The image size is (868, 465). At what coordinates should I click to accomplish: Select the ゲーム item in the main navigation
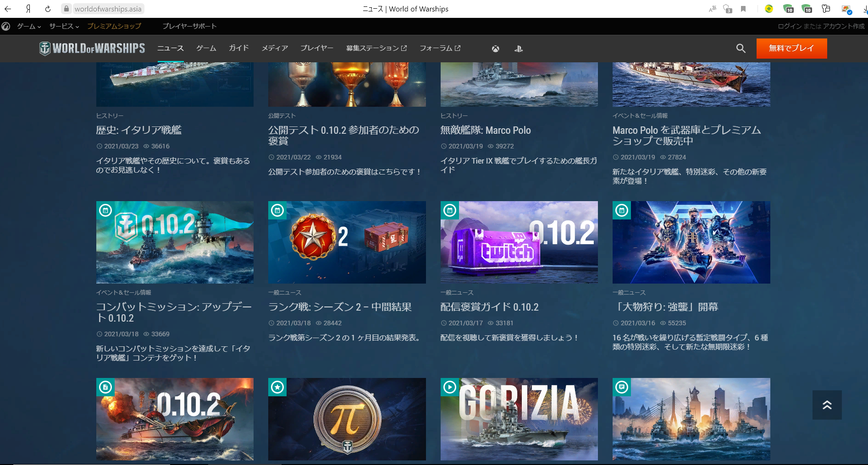pos(206,48)
